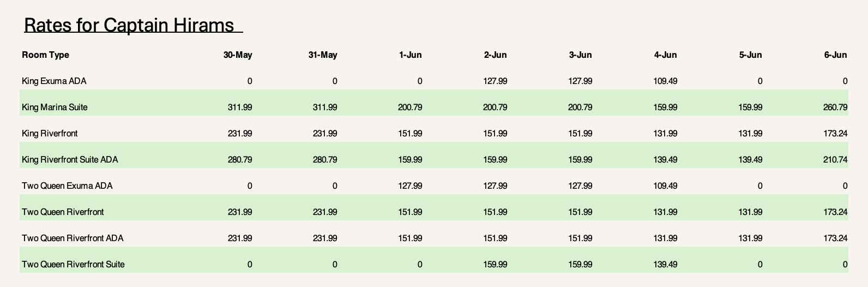Image resolution: width=868 pixels, height=287 pixels.
Task: Select Two Queen Riverfront Suite 4-Jun 139.49
Action: [x=665, y=264]
